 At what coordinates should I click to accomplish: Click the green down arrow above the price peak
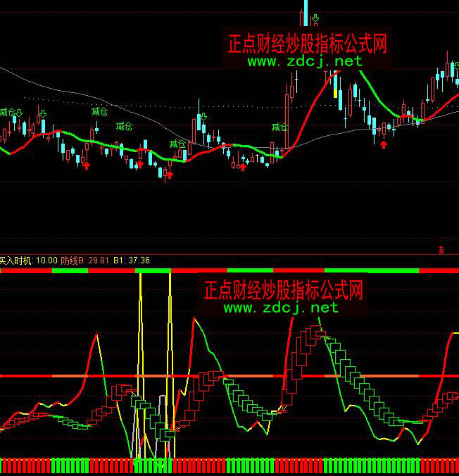[x=316, y=18]
